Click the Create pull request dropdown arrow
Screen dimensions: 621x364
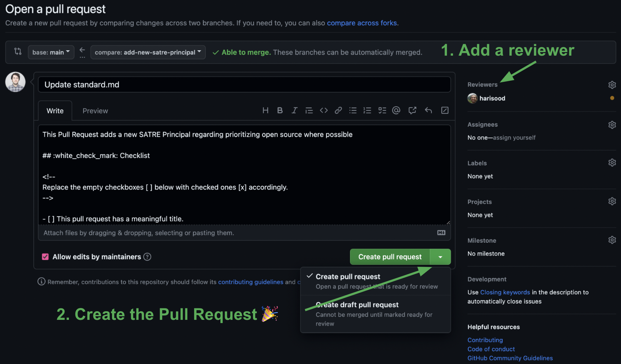pos(440,257)
